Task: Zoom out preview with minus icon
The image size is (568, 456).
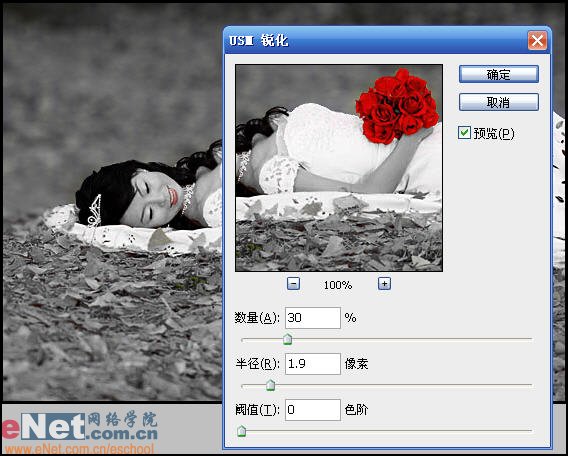Action: pyautogui.click(x=293, y=284)
